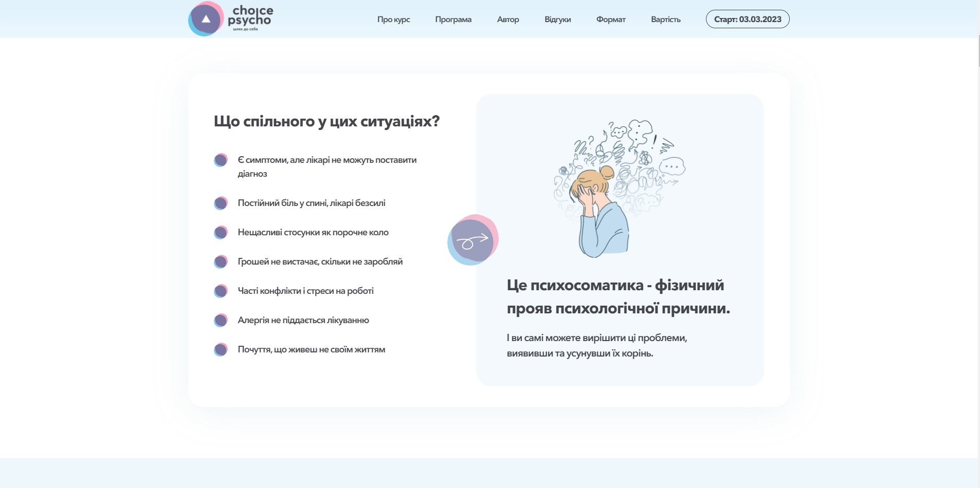Click text 'Часті конфлікти і стреси на роботі'

(305, 291)
